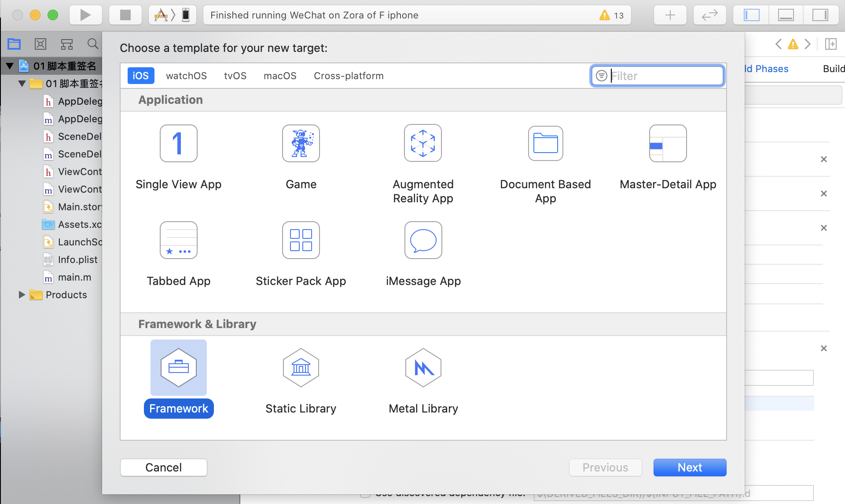Expand the Products folder
The width and height of the screenshot is (845, 504).
click(x=22, y=295)
